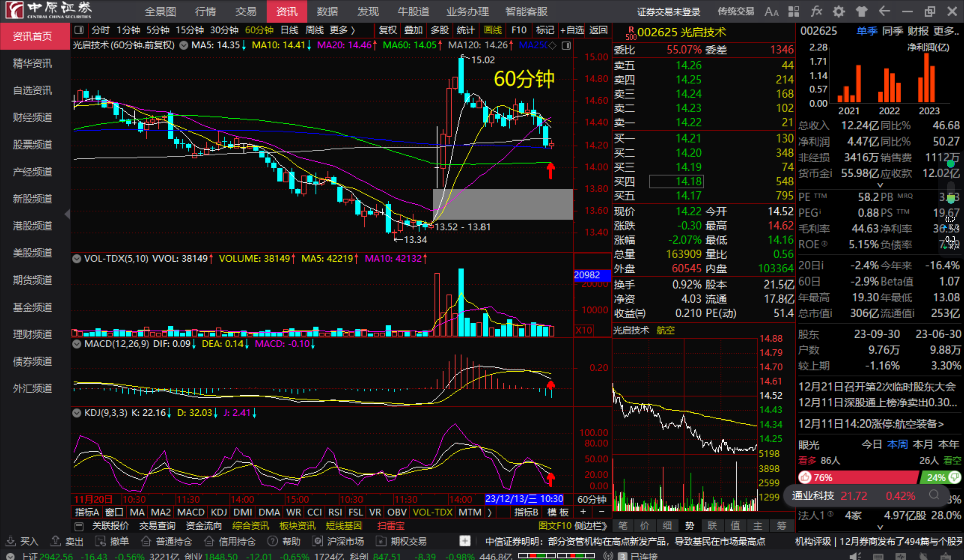Toggle 标记 mark option
This screenshot has width=964, height=560.
tap(545, 30)
